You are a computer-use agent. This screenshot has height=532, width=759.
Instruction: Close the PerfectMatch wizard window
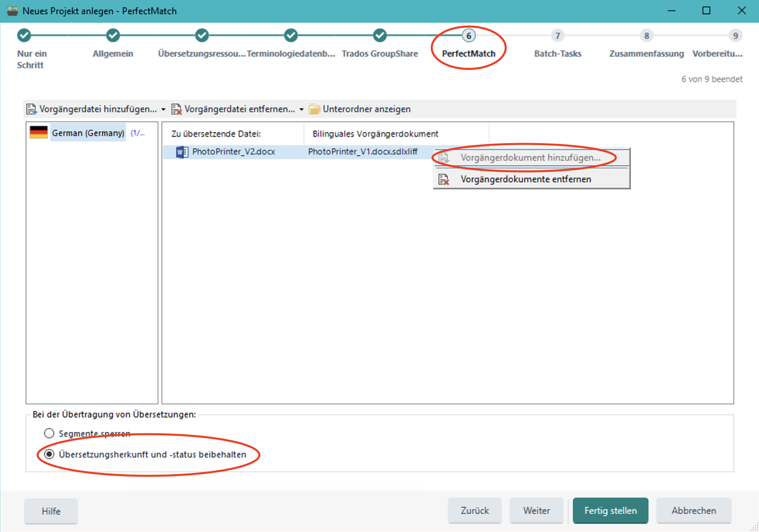741,11
